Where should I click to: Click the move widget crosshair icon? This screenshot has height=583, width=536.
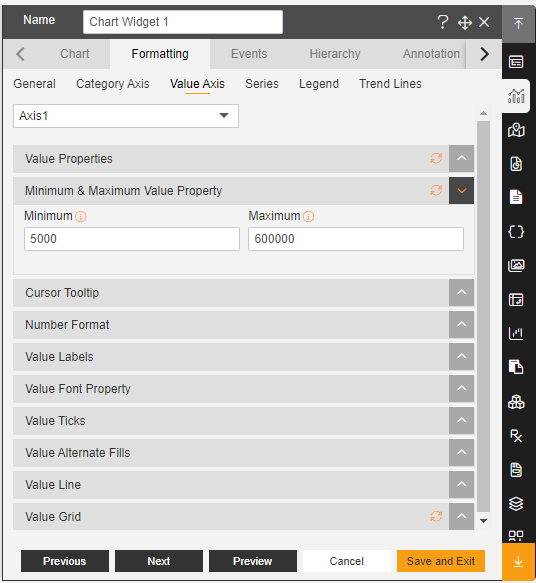pyautogui.click(x=465, y=23)
